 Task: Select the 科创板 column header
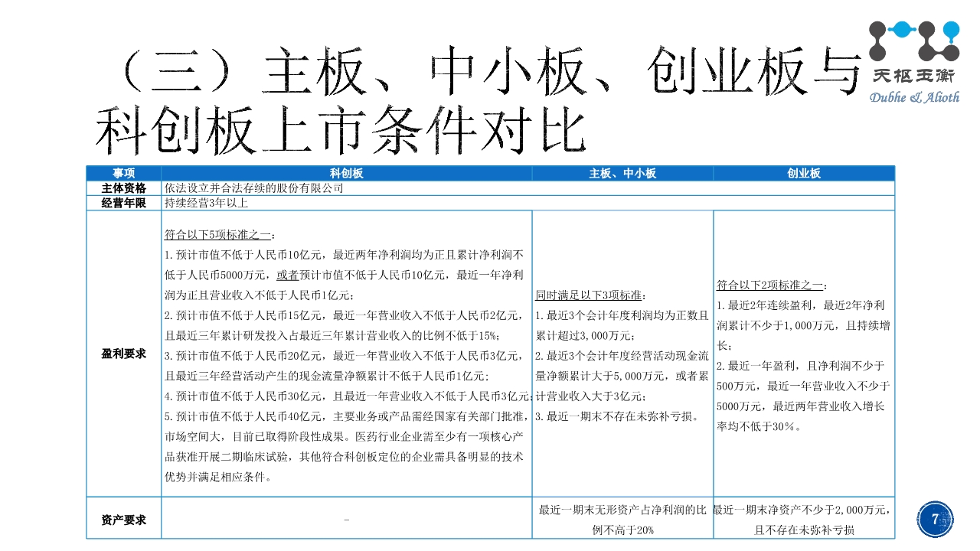346,174
